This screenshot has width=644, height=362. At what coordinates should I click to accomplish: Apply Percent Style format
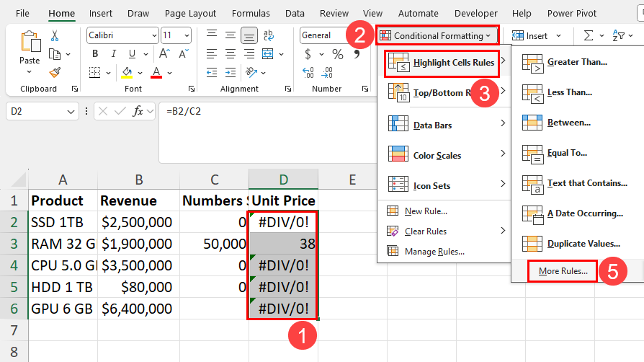338,54
